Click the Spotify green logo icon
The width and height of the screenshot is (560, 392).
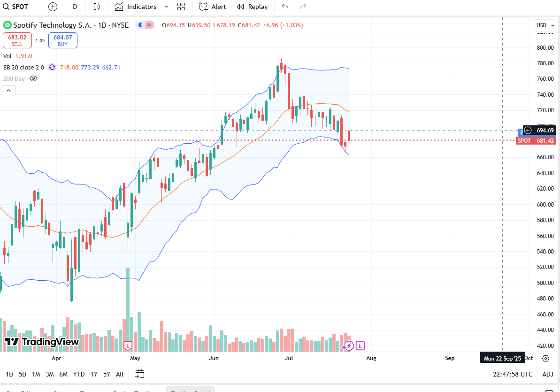[7, 25]
